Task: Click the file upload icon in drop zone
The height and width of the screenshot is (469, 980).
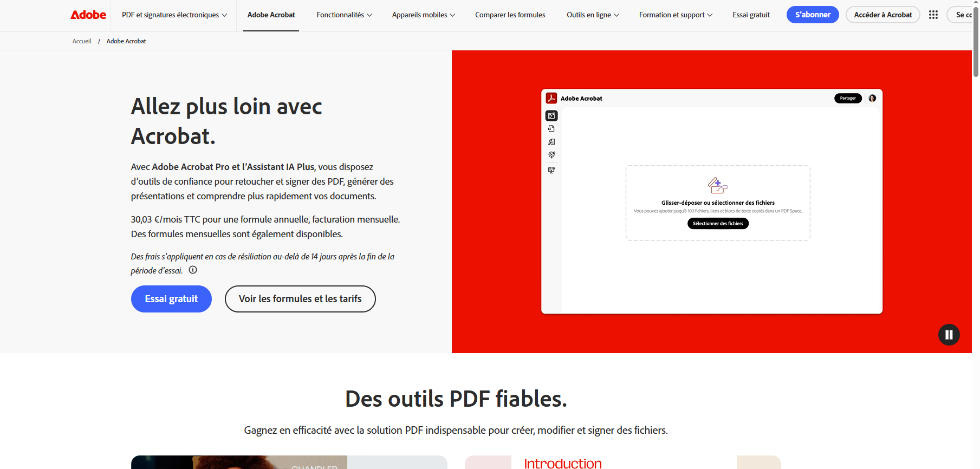Action: pyautogui.click(x=718, y=185)
